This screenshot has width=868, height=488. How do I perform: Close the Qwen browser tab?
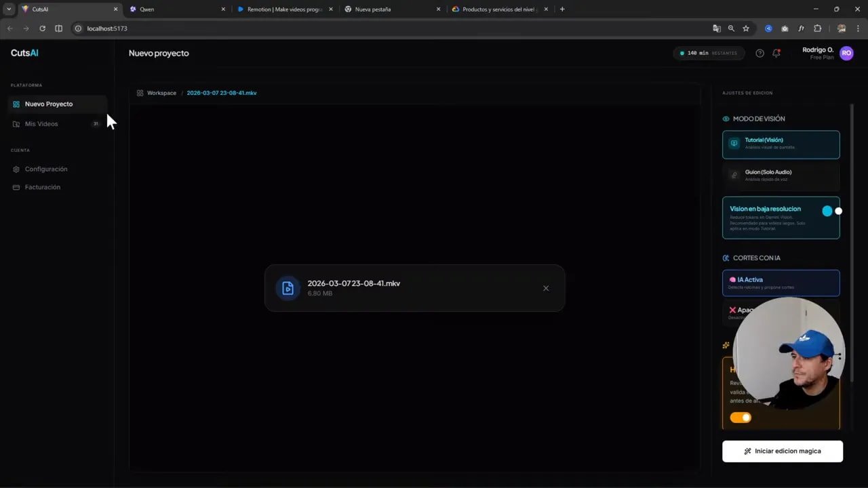[222, 9]
